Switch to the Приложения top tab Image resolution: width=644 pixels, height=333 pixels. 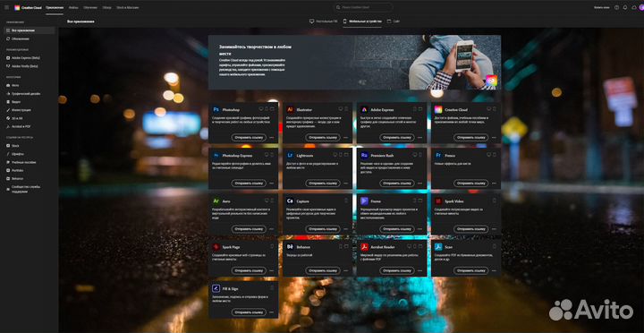(55, 7)
